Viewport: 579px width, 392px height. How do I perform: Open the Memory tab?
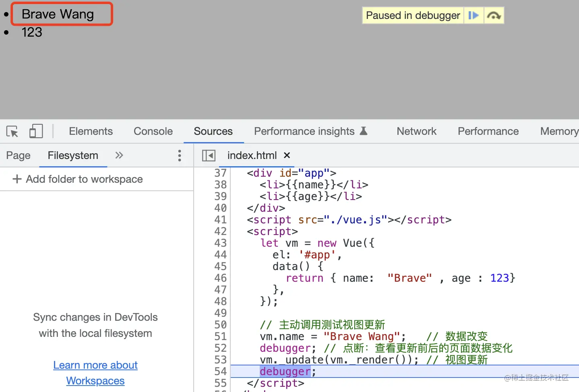(559, 132)
